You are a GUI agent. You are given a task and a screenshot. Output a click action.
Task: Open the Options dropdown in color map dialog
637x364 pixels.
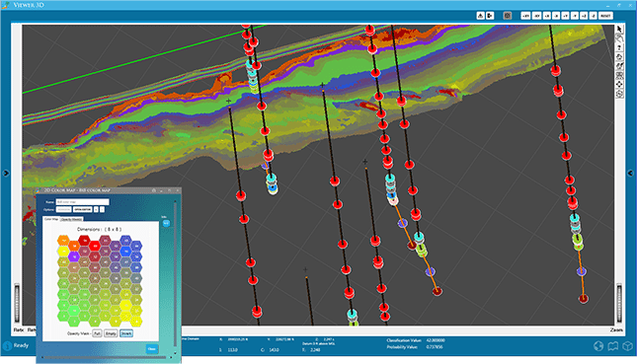[64, 209]
